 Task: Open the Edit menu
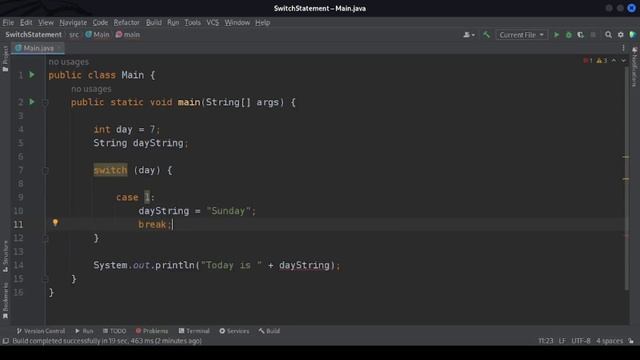point(26,22)
